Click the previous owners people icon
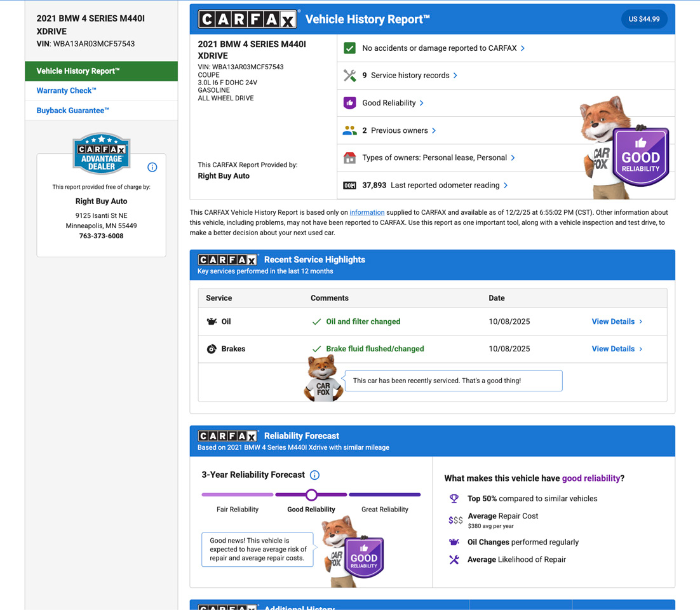The width and height of the screenshot is (700, 610). tap(349, 131)
